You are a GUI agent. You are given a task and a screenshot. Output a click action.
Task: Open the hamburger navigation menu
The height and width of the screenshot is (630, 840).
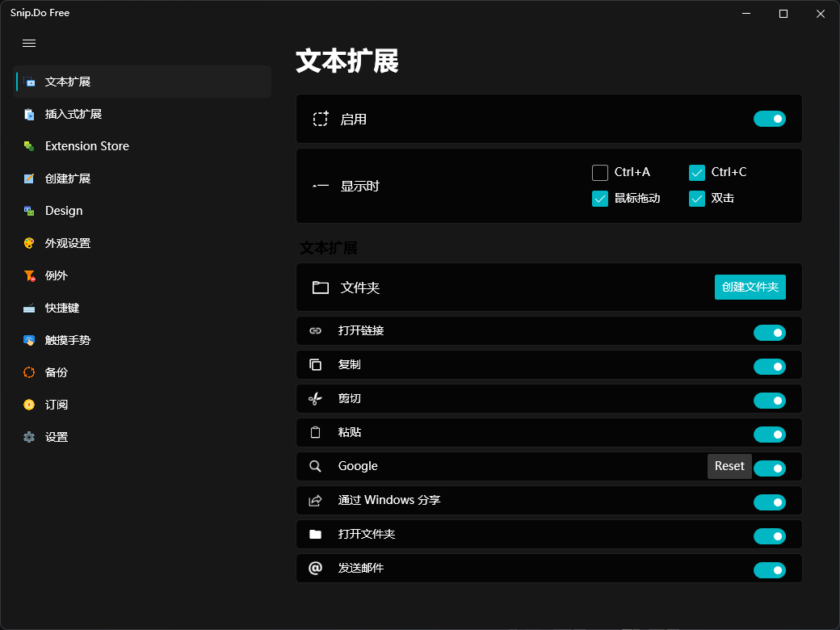(29, 44)
